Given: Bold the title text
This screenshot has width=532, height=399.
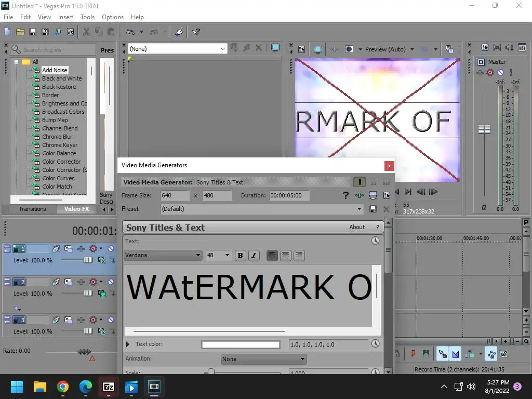Looking at the screenshot, I should pyautogui.click(x=240, y=256).
